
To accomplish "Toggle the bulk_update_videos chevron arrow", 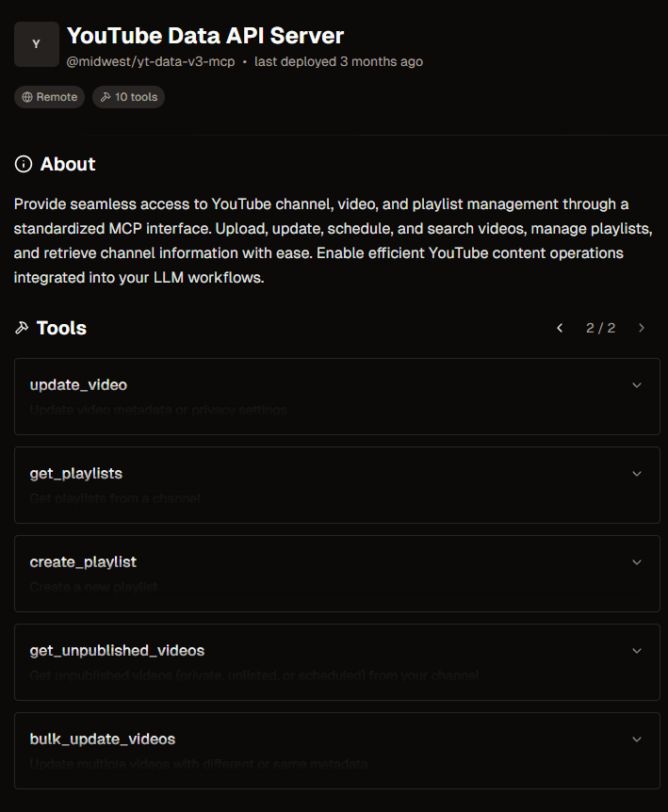I will click(637, 739).
